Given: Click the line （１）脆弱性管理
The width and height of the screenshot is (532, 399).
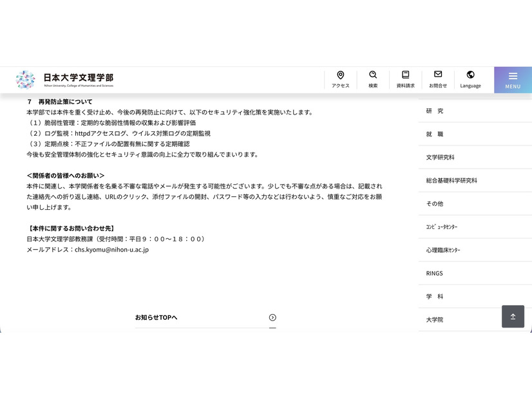Looking at the screenshot, I should [111, 123].
